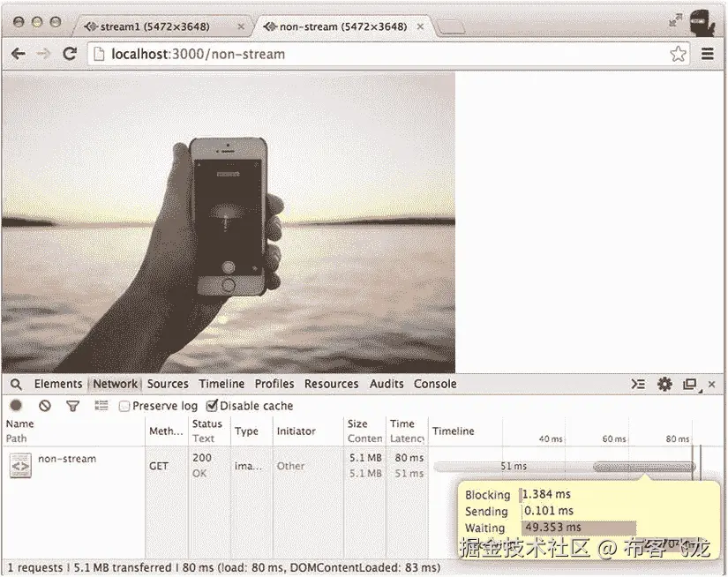Sort by the Type column header

(x=251, y=431)
